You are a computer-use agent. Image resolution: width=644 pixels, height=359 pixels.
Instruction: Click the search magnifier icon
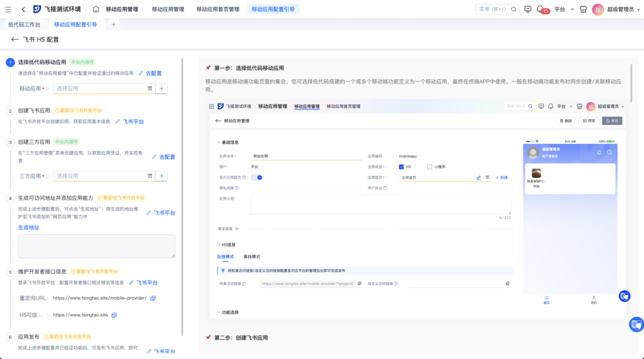[513, 9]
